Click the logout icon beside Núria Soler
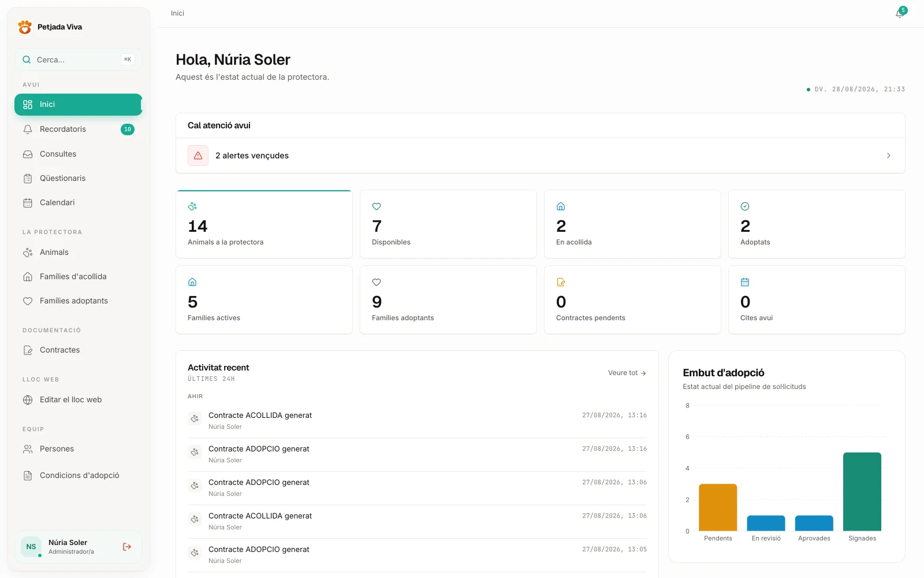This screenshot has height=578, width=924. 127,547
